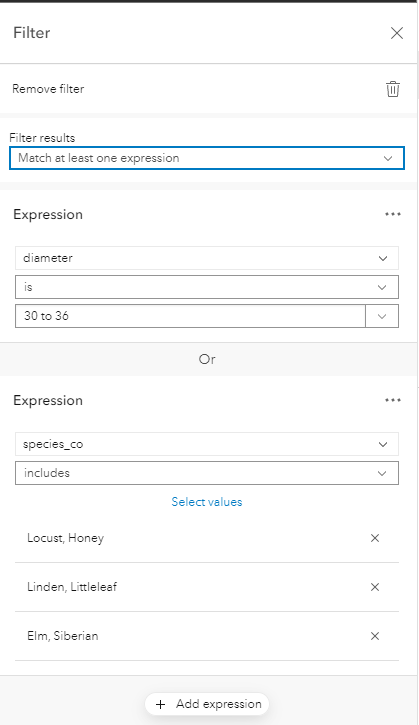Click the Add expression button label

219,704
